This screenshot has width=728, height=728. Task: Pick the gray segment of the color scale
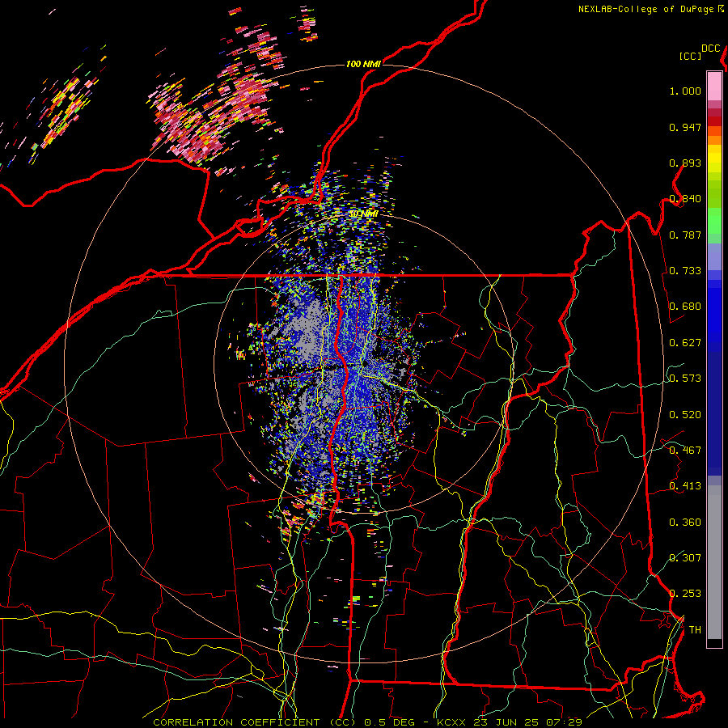click(x=714, y=562)
